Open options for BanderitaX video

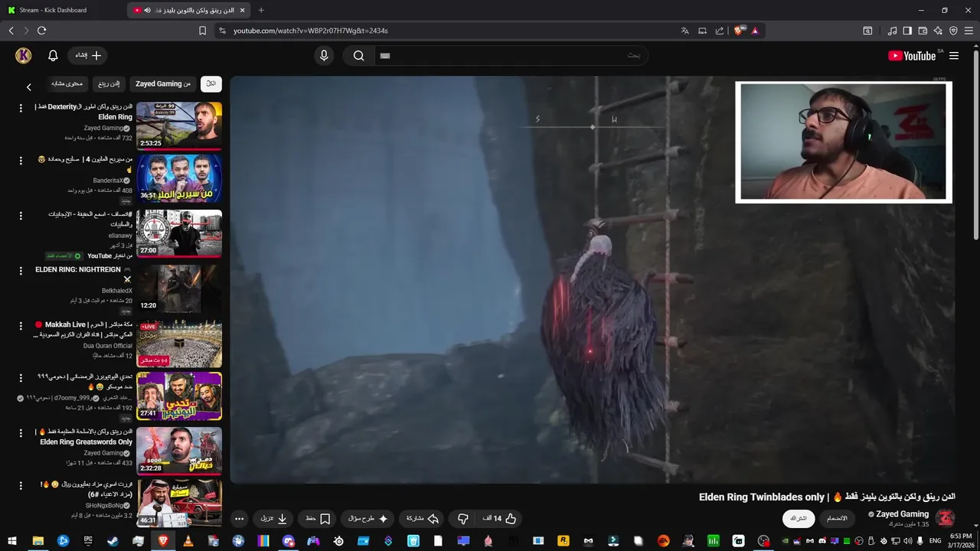pyautogui.click(x=21, y=161)
